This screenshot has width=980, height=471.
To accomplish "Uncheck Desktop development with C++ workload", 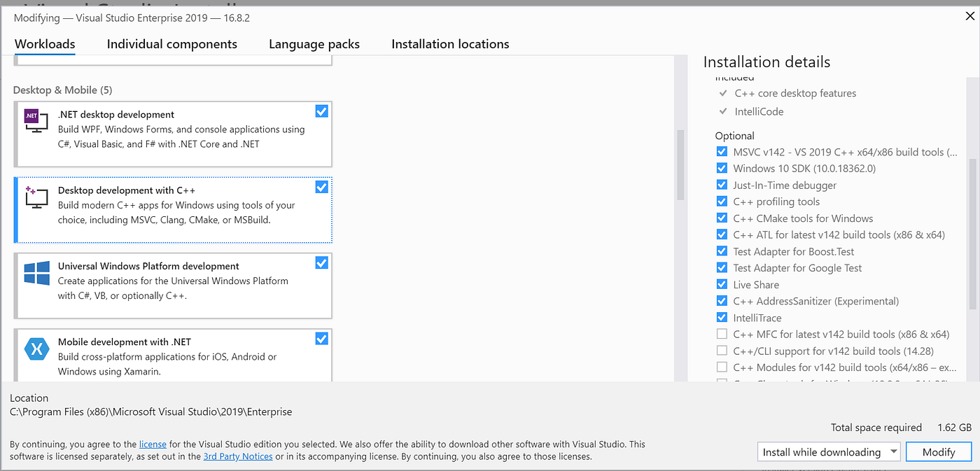I will pyautogui.click(x=321, y=187).
